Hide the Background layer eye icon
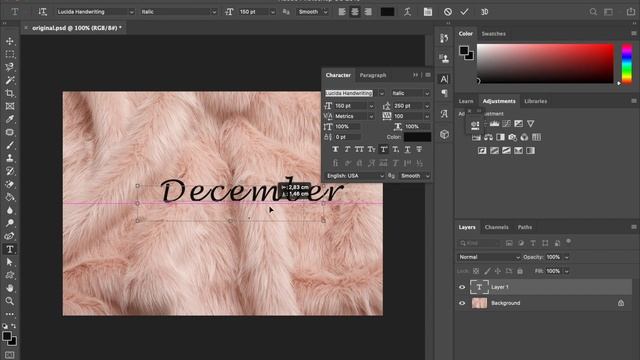640x360 pixels. 462,303
